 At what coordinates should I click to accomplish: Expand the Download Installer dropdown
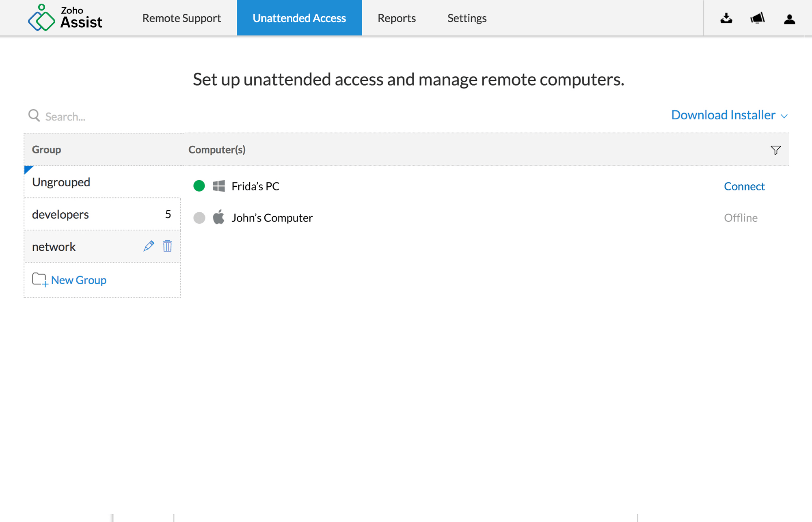(x=729, y=115)
